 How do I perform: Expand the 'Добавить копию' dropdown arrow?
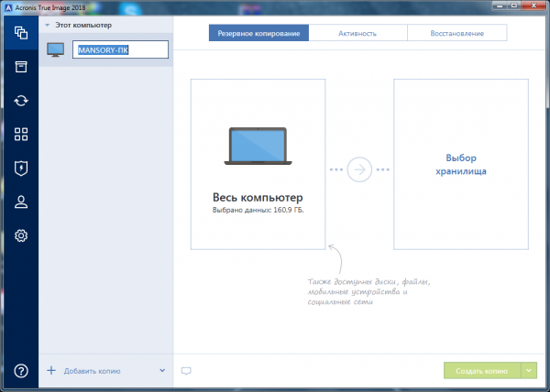[x=162, y=371]
